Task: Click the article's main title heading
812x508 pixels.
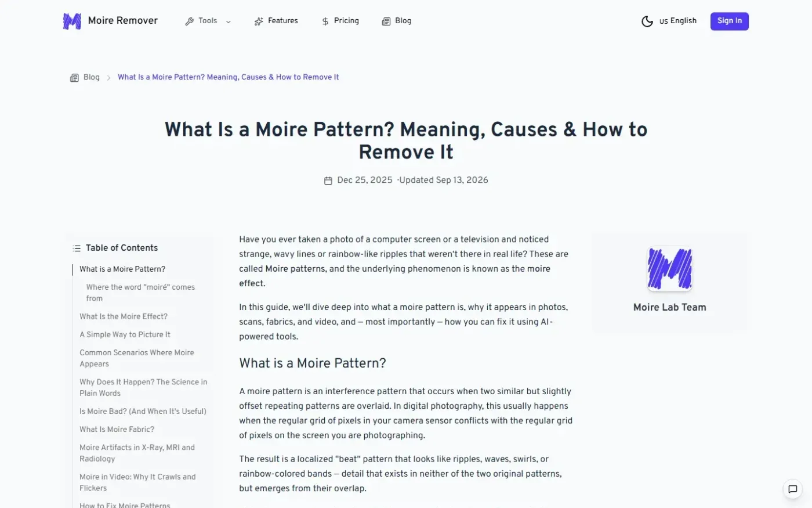Action: coord(406,140)
